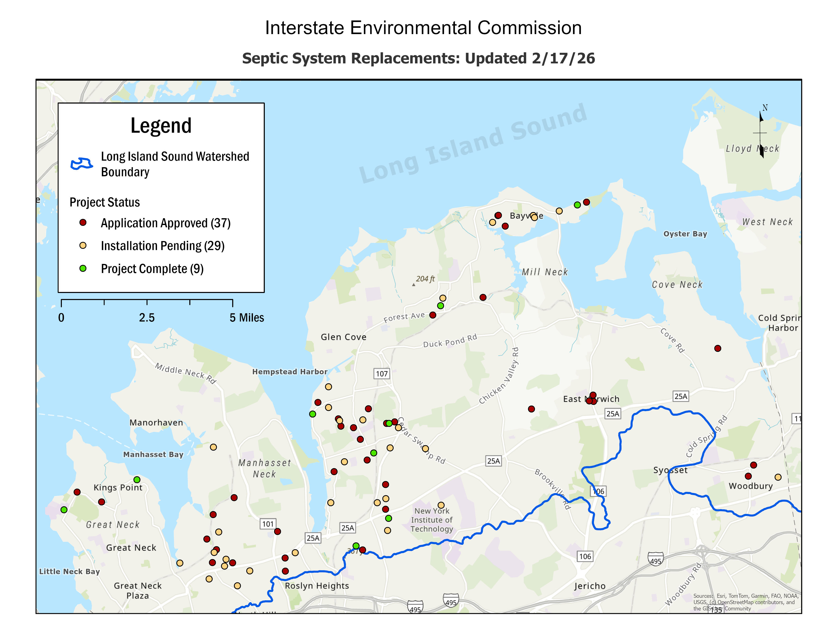Viewport: 833px width, 644px height.
Task: Click the Route 106 shield near Jericho
Action: (x=585, y=556)
